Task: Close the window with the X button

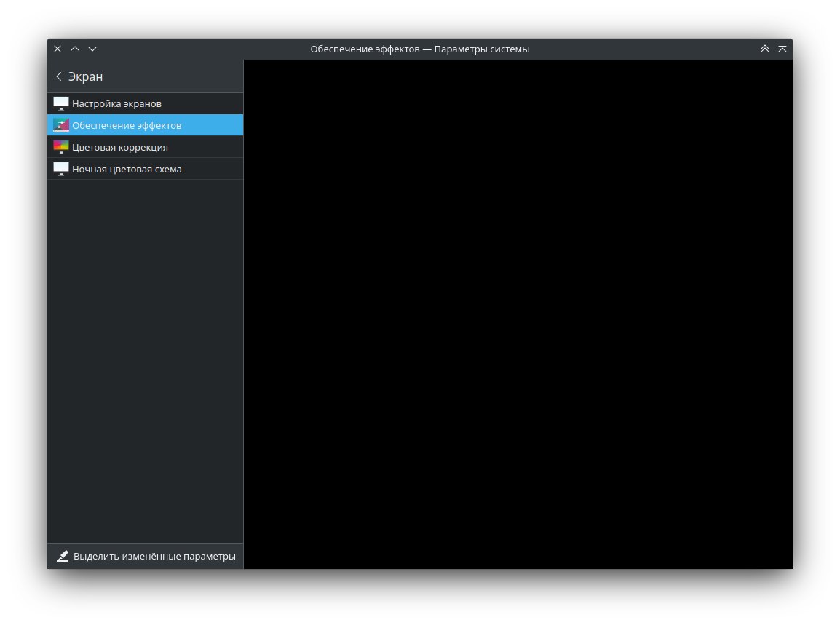Action: pyautogui.click(x=58, y=49)
